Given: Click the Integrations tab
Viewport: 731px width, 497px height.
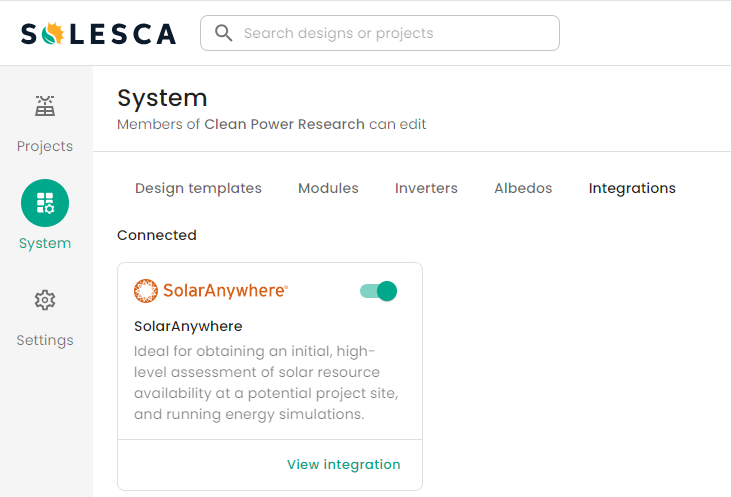Looking at the screenshot, I should [x=632, y=188].
